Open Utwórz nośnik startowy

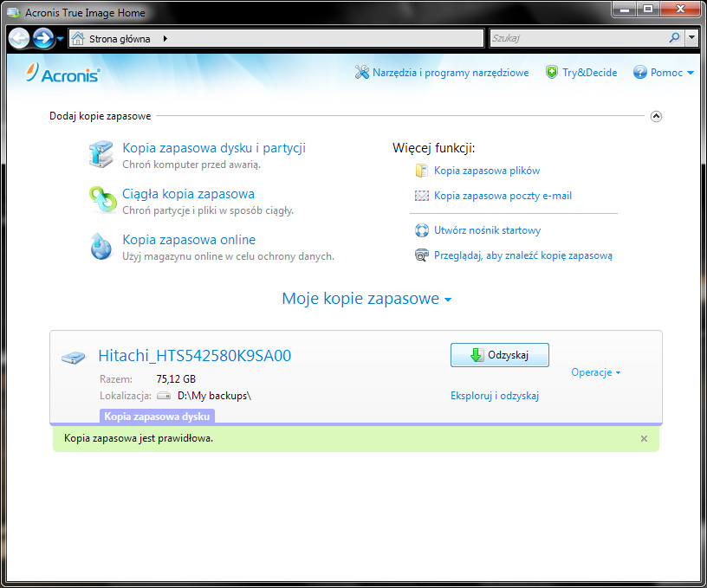487,230
